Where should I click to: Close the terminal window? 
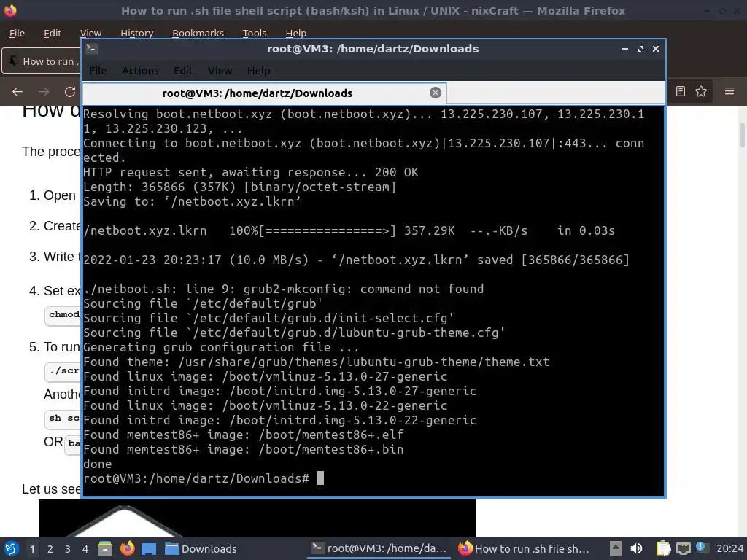click(x=656, y=49)
